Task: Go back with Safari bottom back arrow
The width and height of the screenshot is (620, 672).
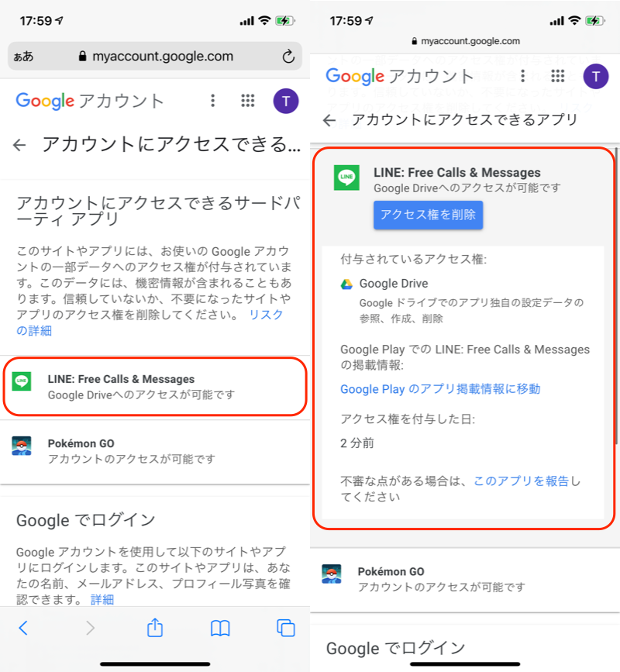Action: (x=23, y=627)
